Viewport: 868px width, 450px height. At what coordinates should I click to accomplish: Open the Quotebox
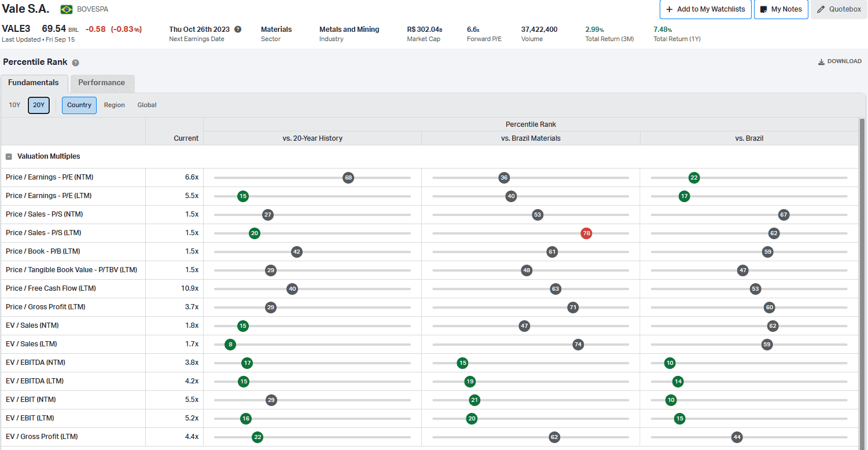(839, 9)
